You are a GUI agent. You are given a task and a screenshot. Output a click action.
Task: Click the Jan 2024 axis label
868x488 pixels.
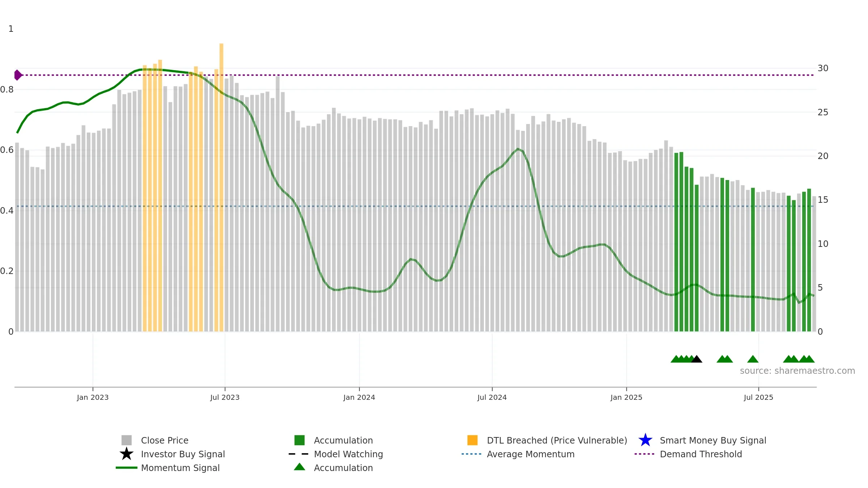point(359,398)
